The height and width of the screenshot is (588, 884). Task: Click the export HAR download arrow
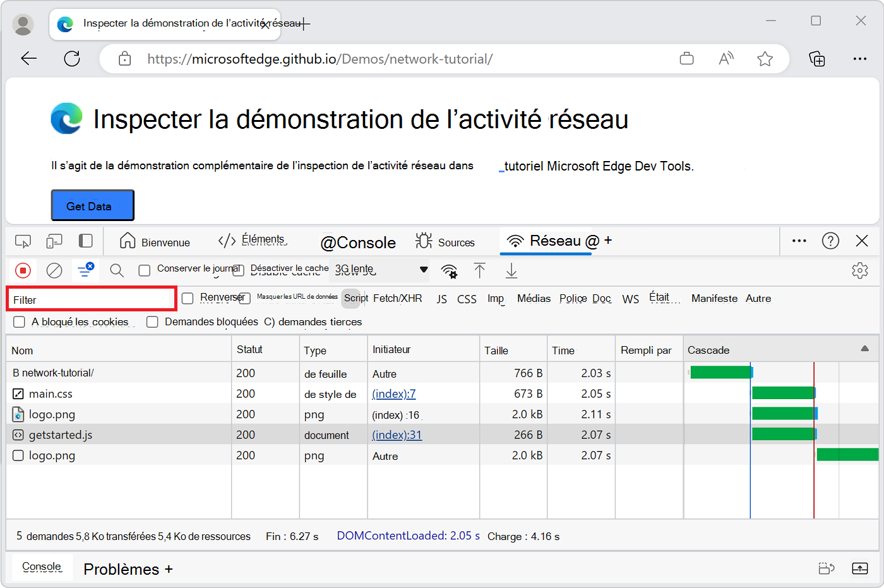tap(511, 271)
